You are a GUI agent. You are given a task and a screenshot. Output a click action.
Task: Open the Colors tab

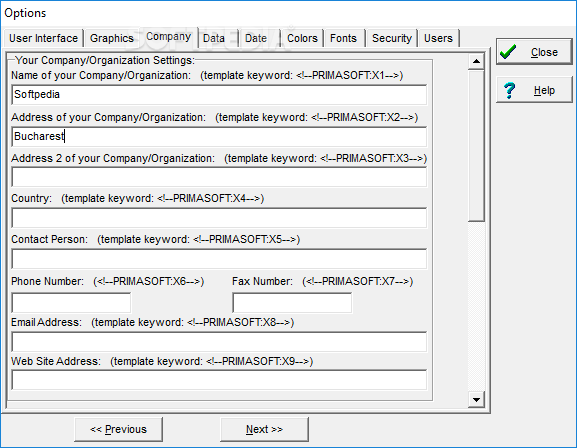302,38
